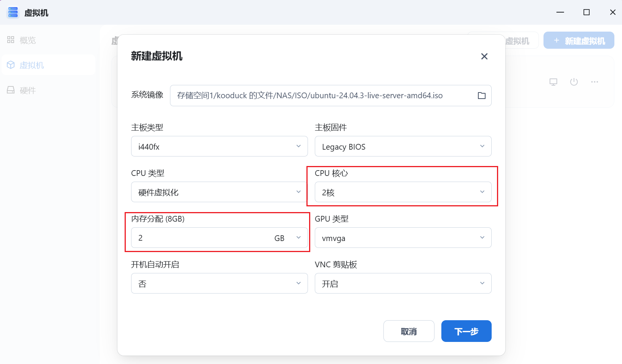622x364 pixels.
Task: Click the plus icon on 新建虚拟机 button
Action: [557, 40]
